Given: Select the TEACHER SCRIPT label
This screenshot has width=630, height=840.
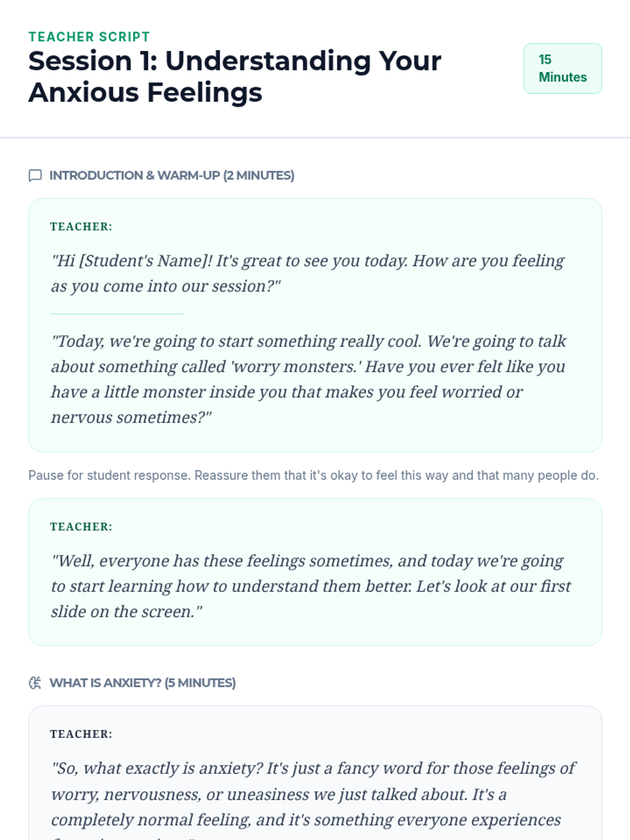Looking at the screenshot, I should point(89,37).
